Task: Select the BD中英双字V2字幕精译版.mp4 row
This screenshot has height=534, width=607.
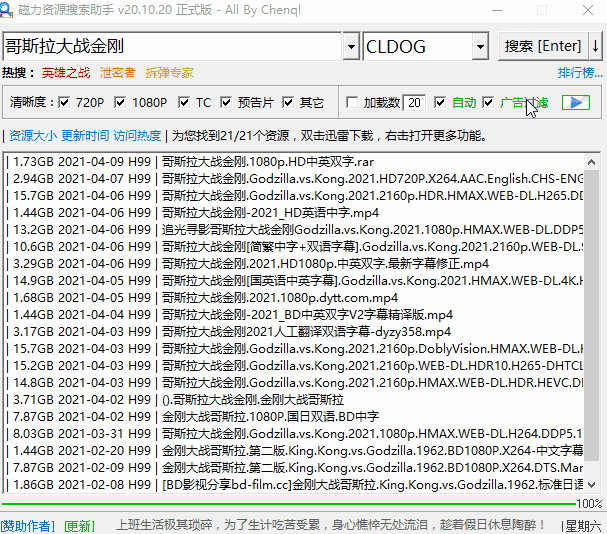Action: [x=295, y=315]
